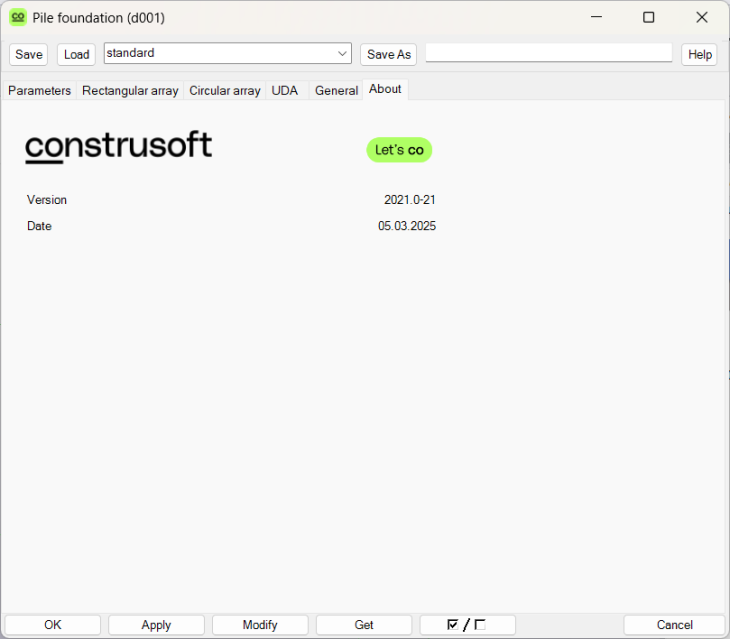This screenshot has width=730, height=639.
Task: Click the version value 2021.0-21
Action: pos(409,200)
